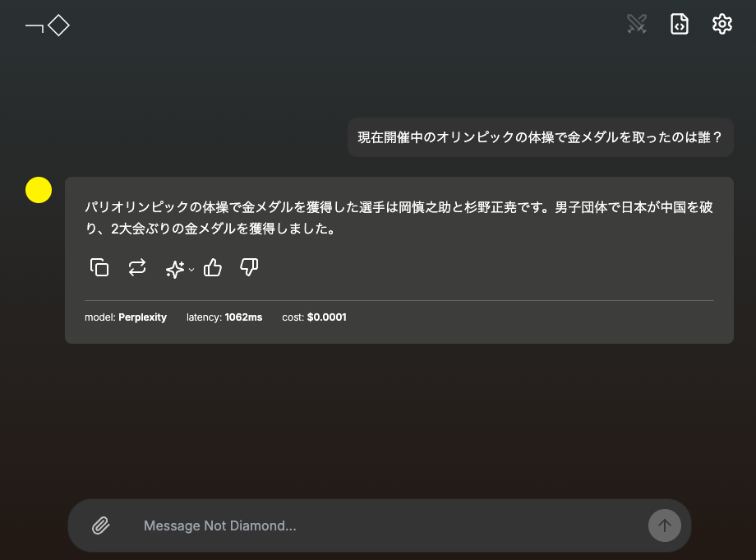Click the model name "Perplexity"
Viewport: 756px width, 560px height.
[x=142, y=317]
